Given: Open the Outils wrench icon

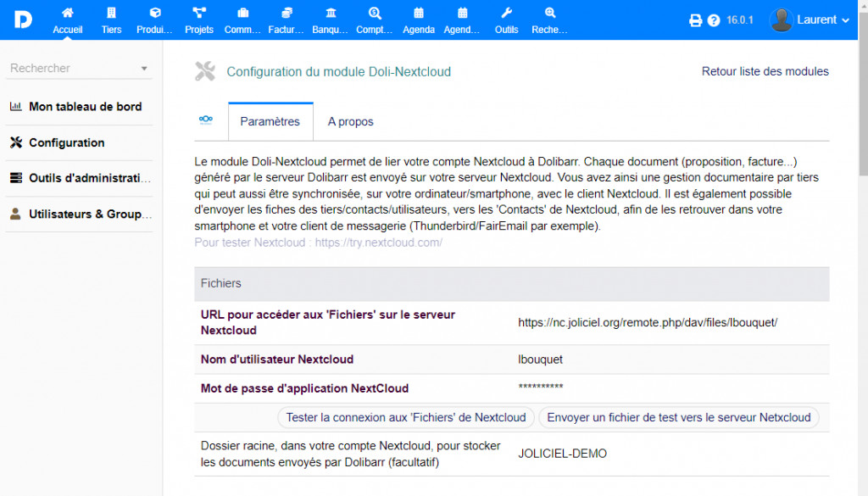Looking at the screenshot, I should pyautogui.click(x=506, y=12).
